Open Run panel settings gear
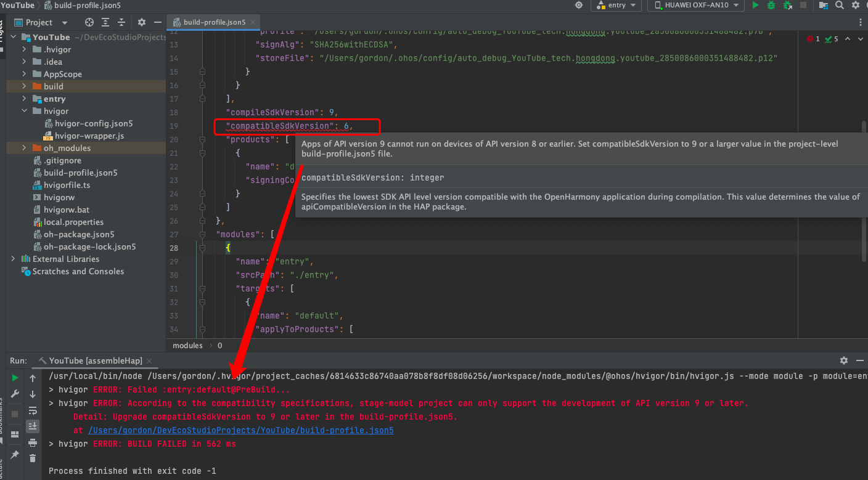 tap(844, 360)
